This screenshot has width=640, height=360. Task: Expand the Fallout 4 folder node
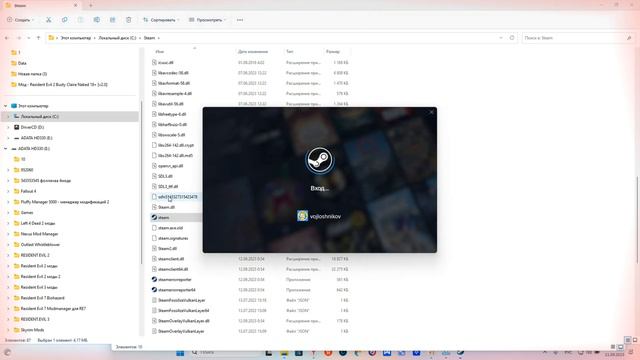[8, 191]
